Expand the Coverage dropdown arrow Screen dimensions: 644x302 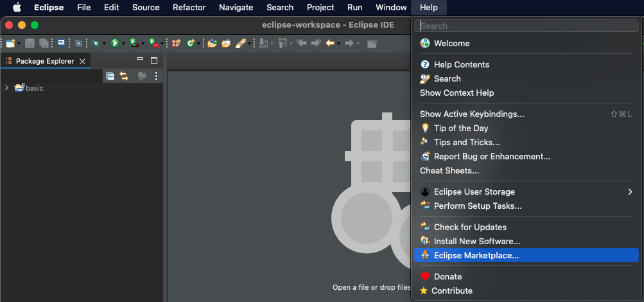(143, 44)
